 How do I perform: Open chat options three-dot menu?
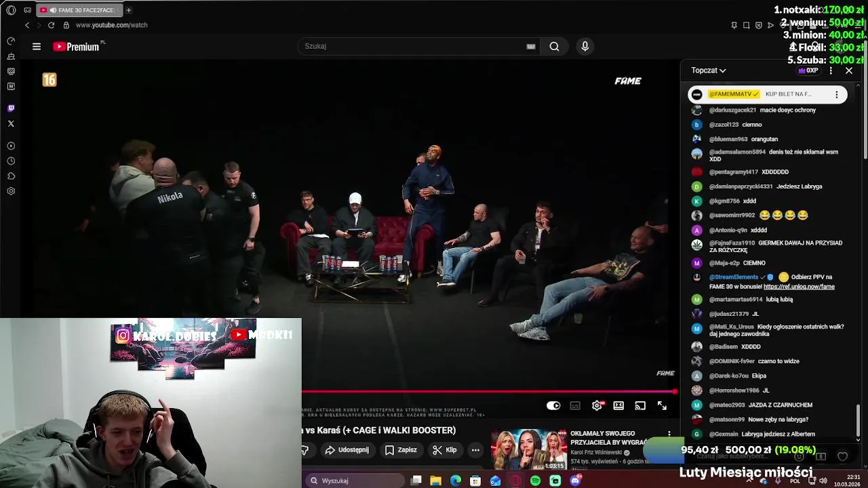(x=831, y=70)
